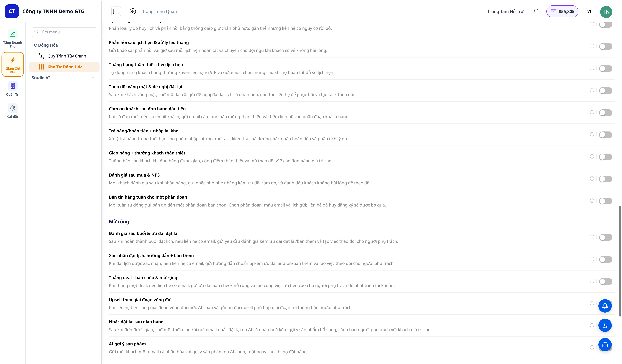Open Giảm Chi Phí section
622x364 pixels.
point(13,64)
